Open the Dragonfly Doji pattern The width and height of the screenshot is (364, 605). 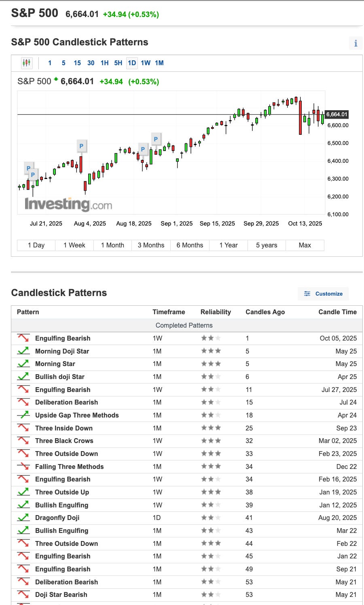(x=57, y=518)
